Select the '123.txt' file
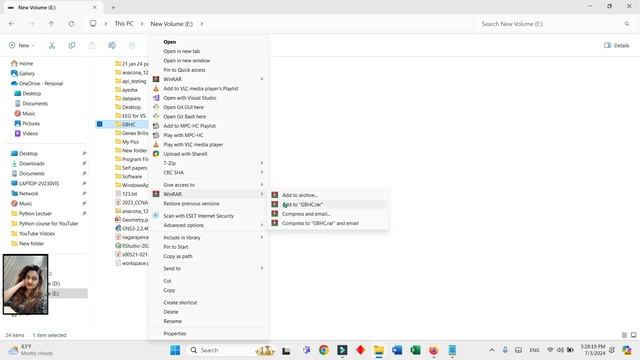 click(x=129, y=193)
